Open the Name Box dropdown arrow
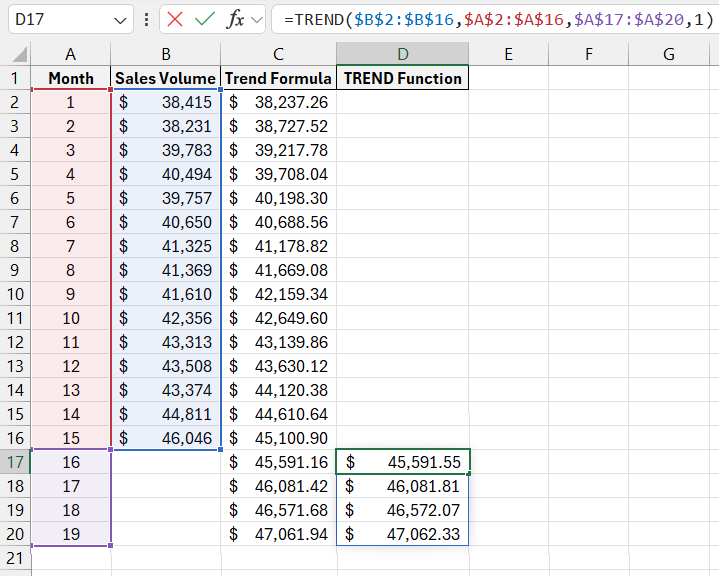 120,20
